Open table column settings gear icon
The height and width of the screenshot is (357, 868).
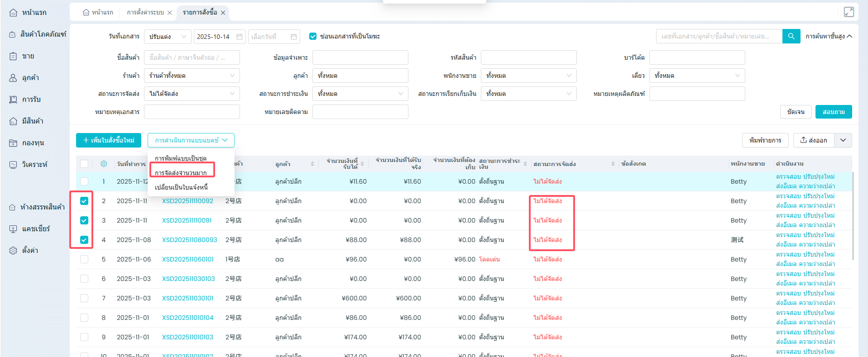104,164
